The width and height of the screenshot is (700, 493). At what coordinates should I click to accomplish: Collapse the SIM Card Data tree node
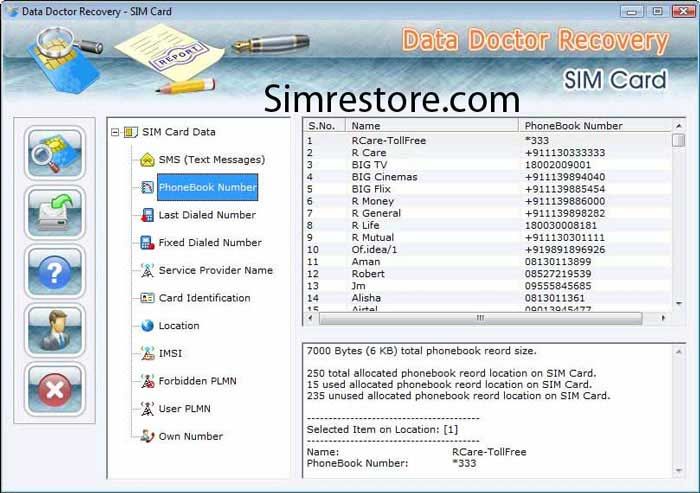tap(115, 132)
